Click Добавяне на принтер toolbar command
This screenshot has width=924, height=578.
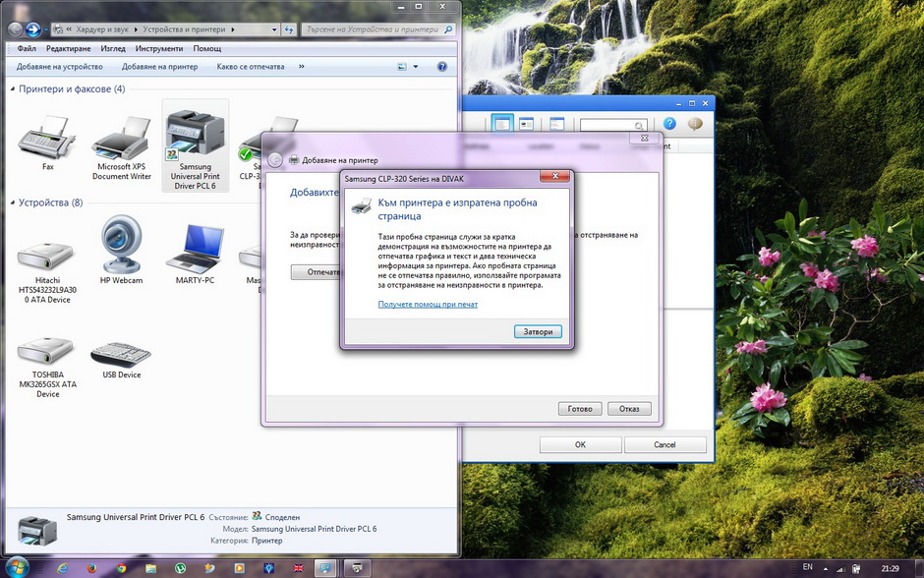[x=159, y=67]
